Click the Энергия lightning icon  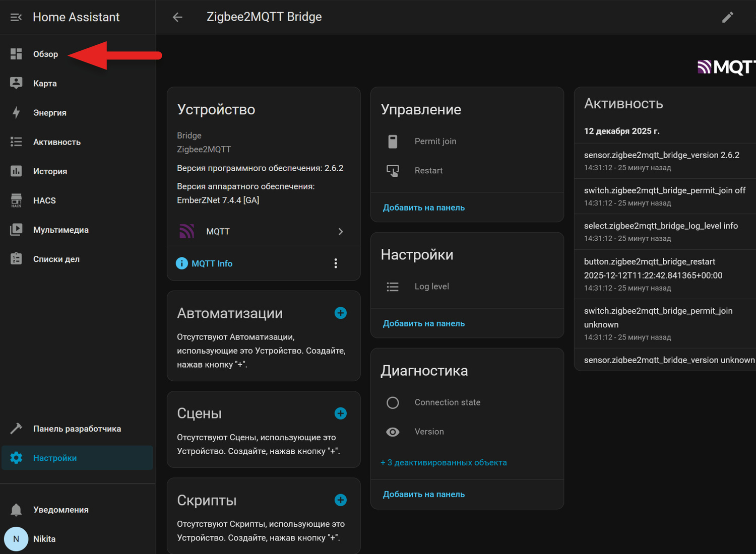coord(16,112)
